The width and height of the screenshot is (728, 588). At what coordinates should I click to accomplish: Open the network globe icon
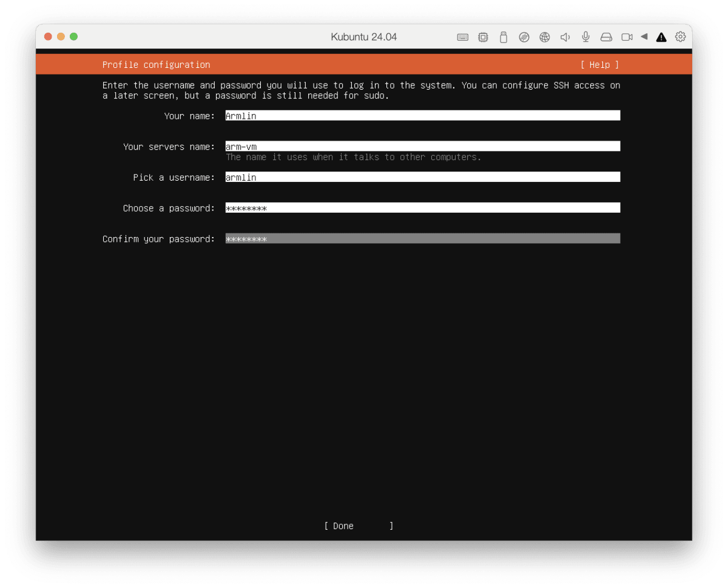pyautogui.click(x=545, y=37)
